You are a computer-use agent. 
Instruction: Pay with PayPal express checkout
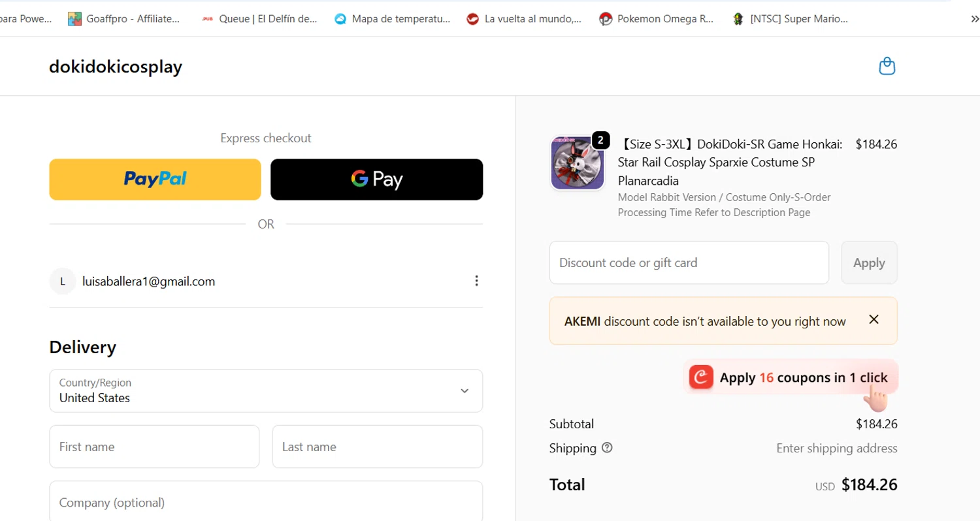155,179
